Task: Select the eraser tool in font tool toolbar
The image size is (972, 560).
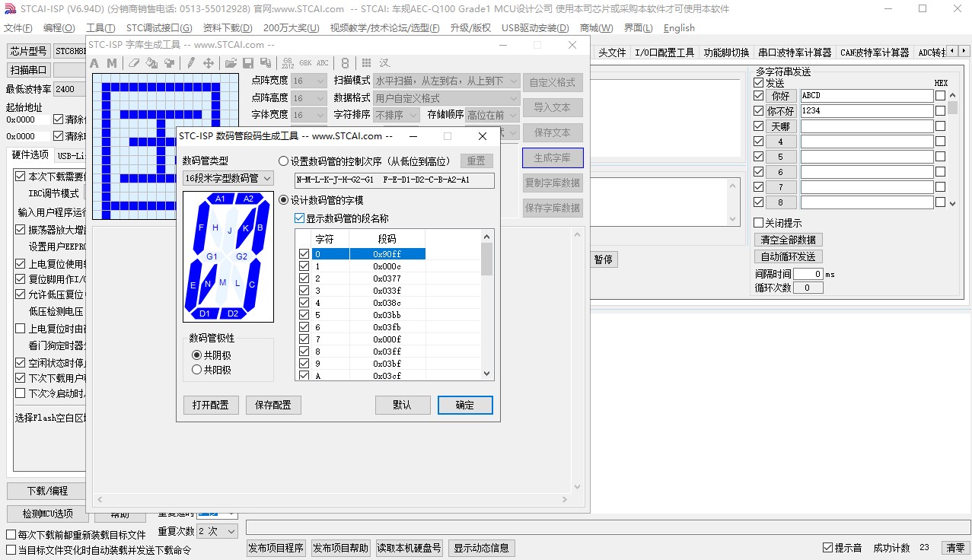Action: click(134, 63)
